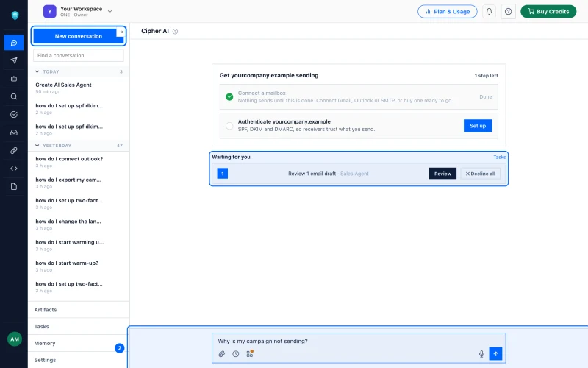The height and width of the screenshot is (368, 588).
Task: Open the magnifier search sidebar icon
Action: pyautogui.click(x=14, y=96)
